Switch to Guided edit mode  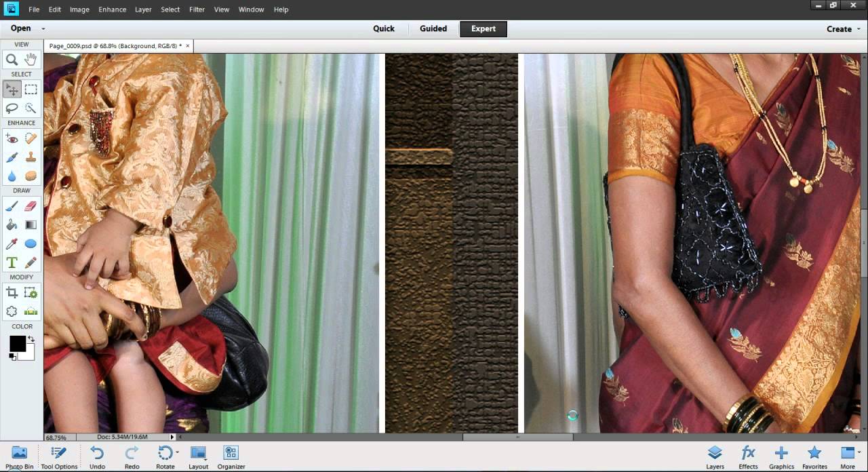tap(433, 28)
